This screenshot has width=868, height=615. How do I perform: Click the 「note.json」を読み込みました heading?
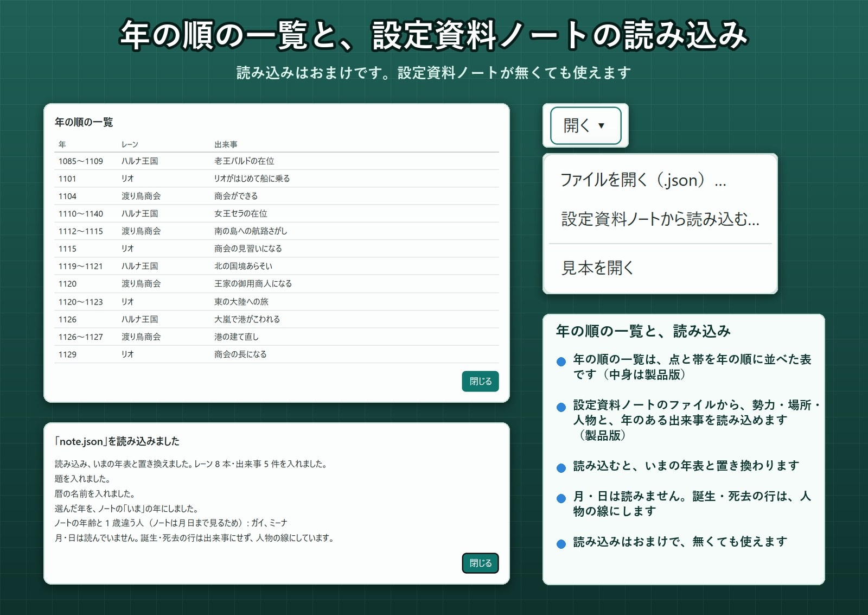point(117,441)
